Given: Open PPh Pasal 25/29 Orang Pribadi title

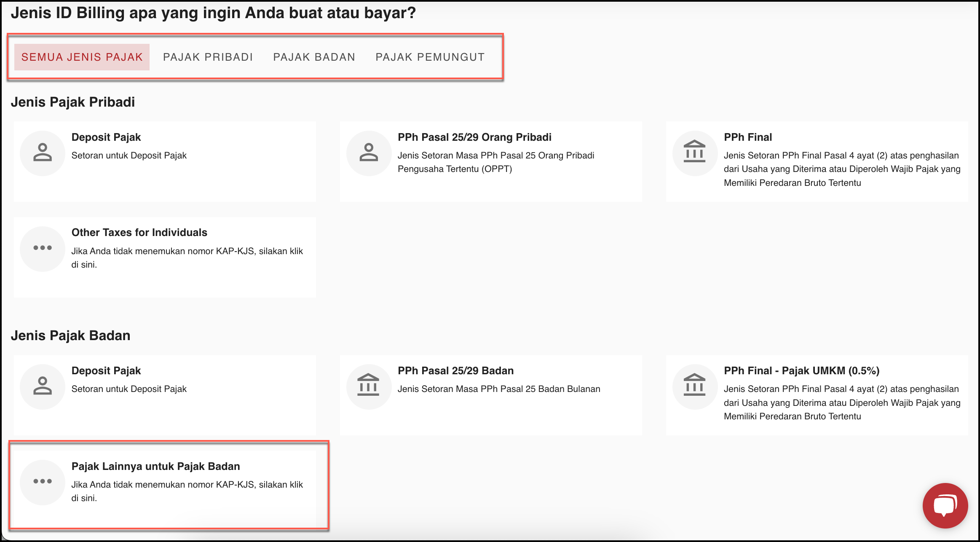Looking at the screenshot, I should (x=474, y=137).
